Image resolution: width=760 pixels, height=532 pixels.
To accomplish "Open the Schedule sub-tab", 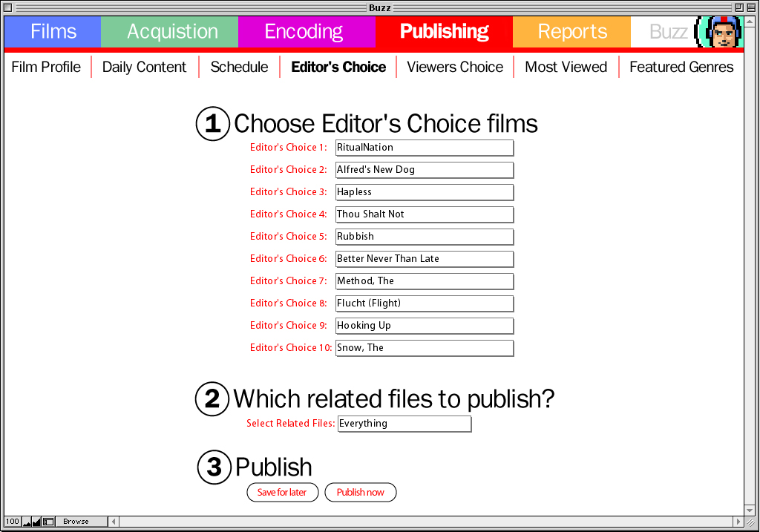I will coord(239,67).
